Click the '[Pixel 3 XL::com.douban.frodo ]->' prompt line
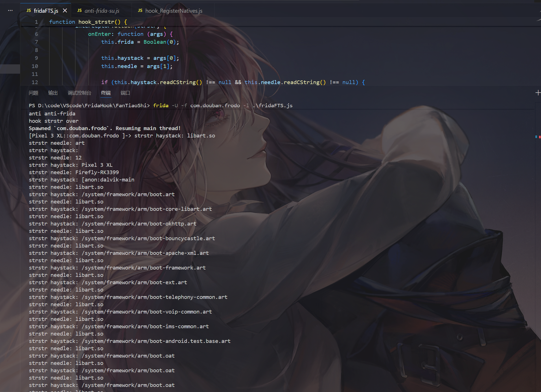 [x=122, y=135]
